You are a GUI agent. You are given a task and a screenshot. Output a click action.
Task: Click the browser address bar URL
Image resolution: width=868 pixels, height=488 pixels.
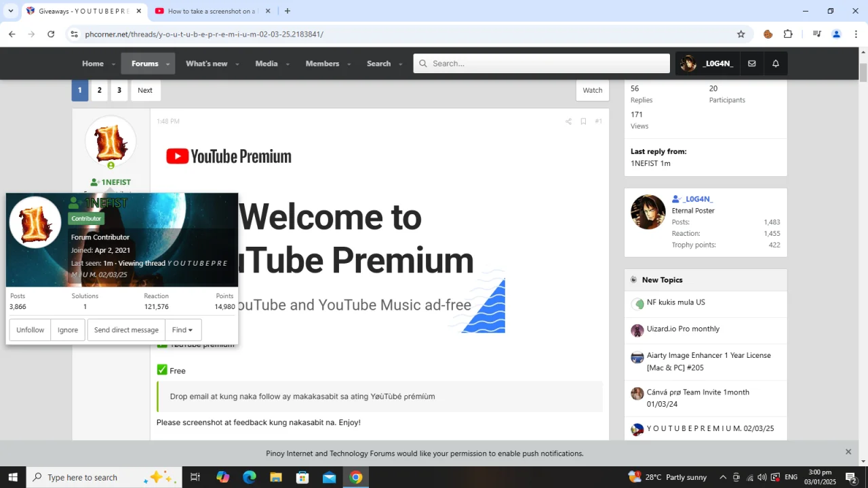pyautogui.click(x=204, y=34)
